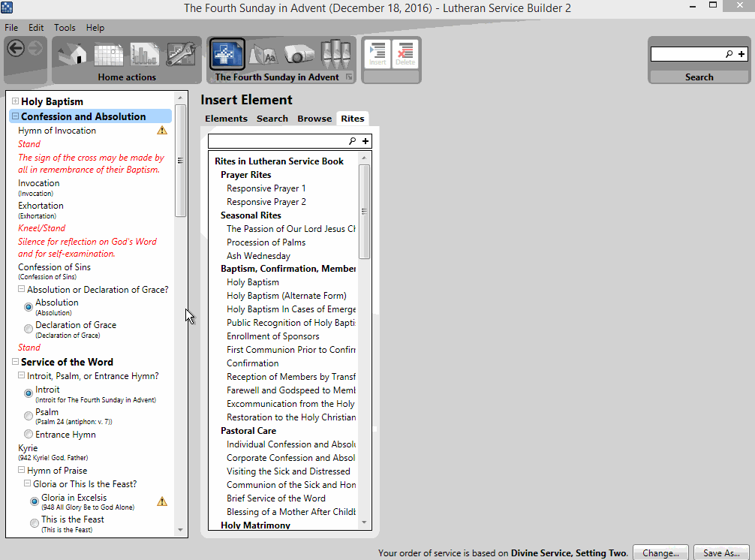This screenshot has width=755, height=560.
Task: Open the Tools menu
Action: click(x=65, y=28)
